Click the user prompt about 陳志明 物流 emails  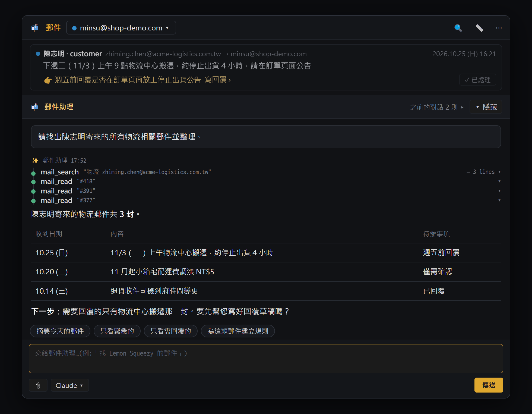(x=266, y=137)
